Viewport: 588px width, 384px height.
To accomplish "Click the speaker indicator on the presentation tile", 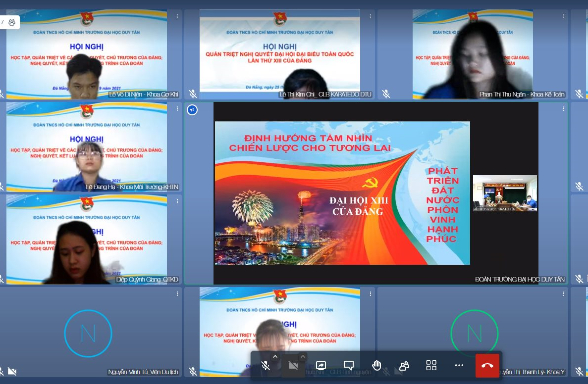I will pyautogui.click(x=192, y=110).
